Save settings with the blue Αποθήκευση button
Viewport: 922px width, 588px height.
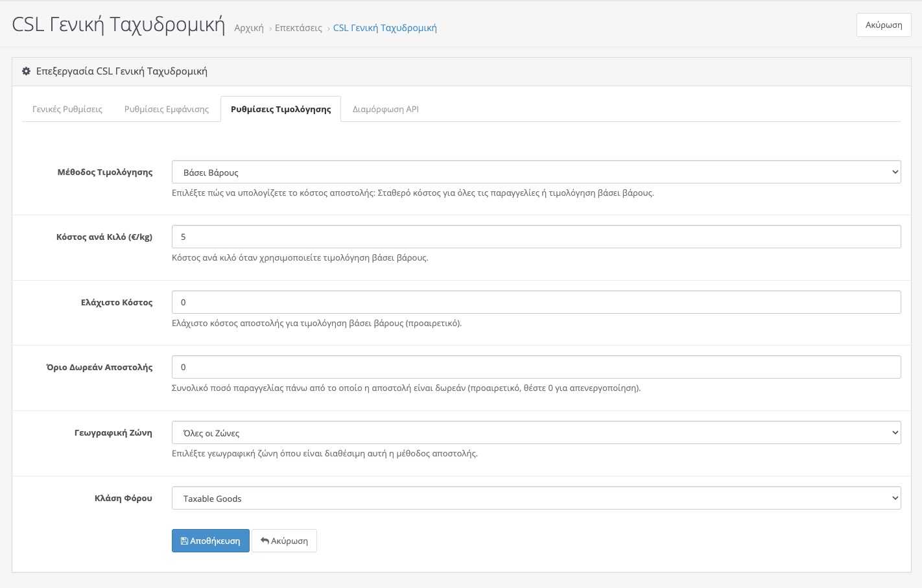pyautogui.click(x=211, y=541)
